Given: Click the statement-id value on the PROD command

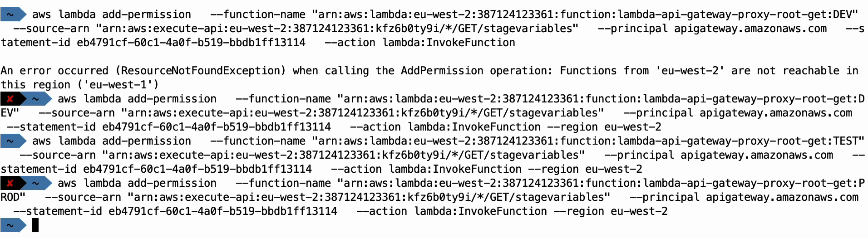Looking at the screenshot, I should [223, 211].
